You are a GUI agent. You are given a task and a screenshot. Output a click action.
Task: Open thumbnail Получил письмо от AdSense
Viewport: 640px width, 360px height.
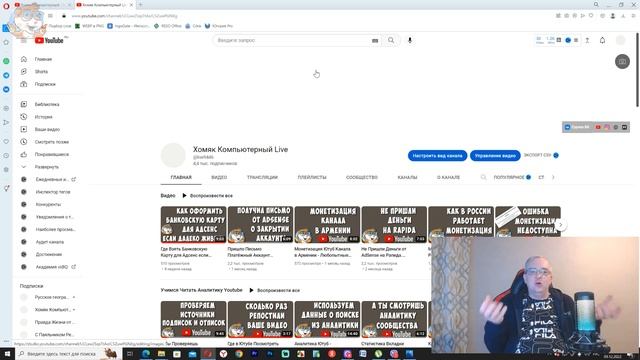(x=260, y=224)
